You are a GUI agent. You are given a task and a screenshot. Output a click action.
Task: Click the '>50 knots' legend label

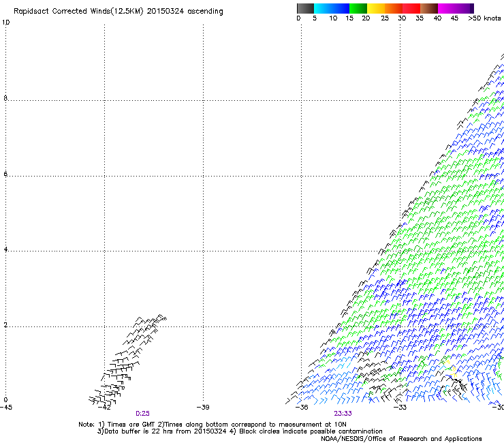tap(484, 18)
